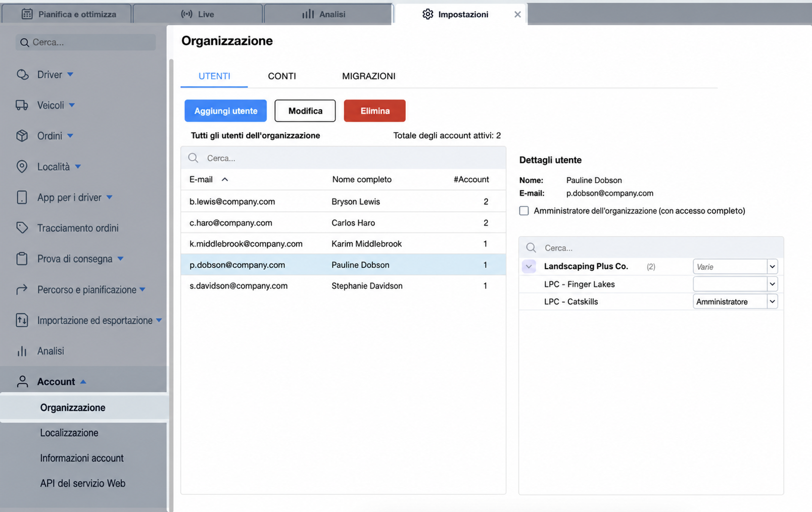Open Localizzazione in the sidebar
Image resolution: width=812 pixels, height=512 pixels.
tap(69, 433)
